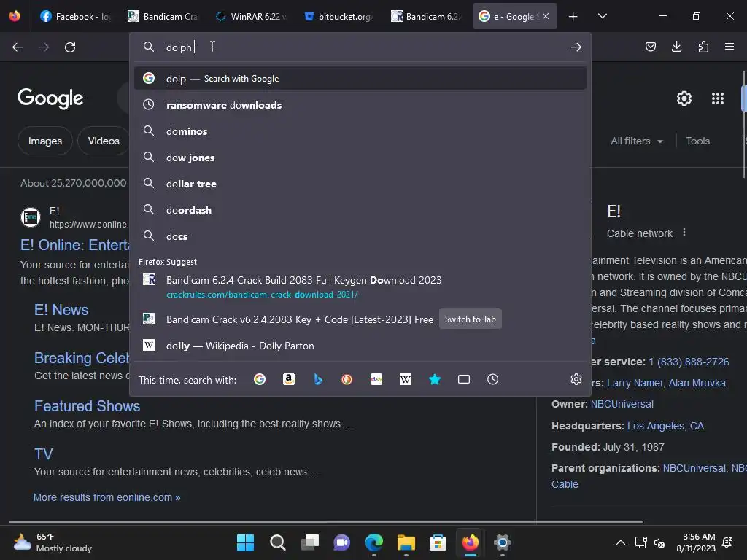
Task: Open new tab with plus button
Action: (x=573, y=17)
